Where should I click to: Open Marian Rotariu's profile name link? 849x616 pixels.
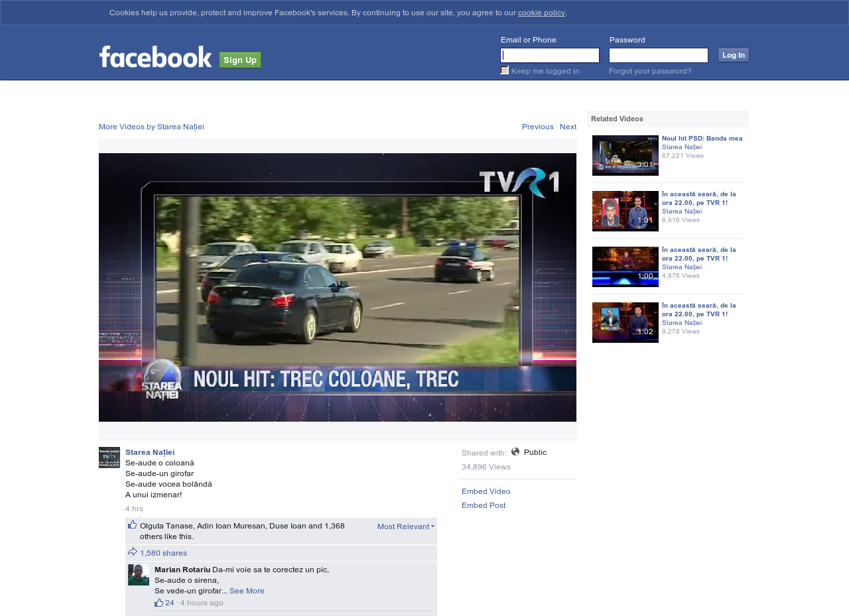182,570
